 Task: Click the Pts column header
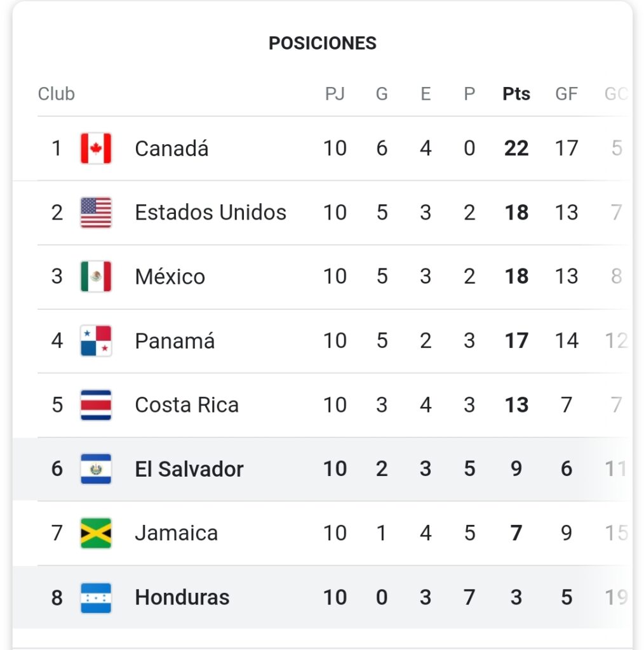(x=516, y=94)
